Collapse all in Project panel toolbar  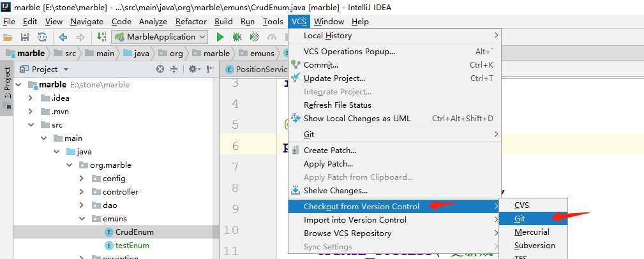pyautogui.click(x=174, y=70)
